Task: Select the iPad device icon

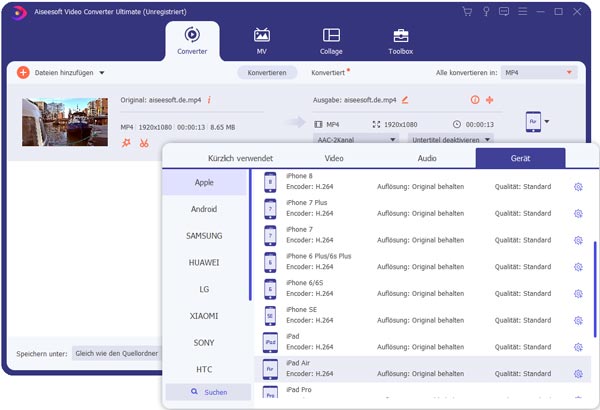Action: coord(270,343)
